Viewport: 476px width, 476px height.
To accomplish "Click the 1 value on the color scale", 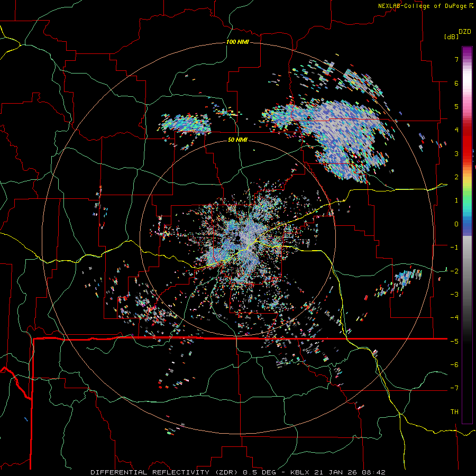I will tap(456, 200).
